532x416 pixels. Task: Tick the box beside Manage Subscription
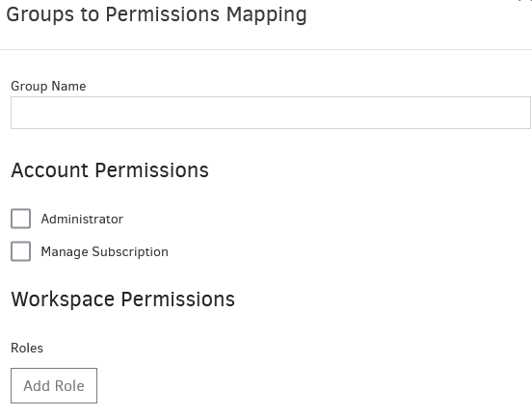[20, 251]
